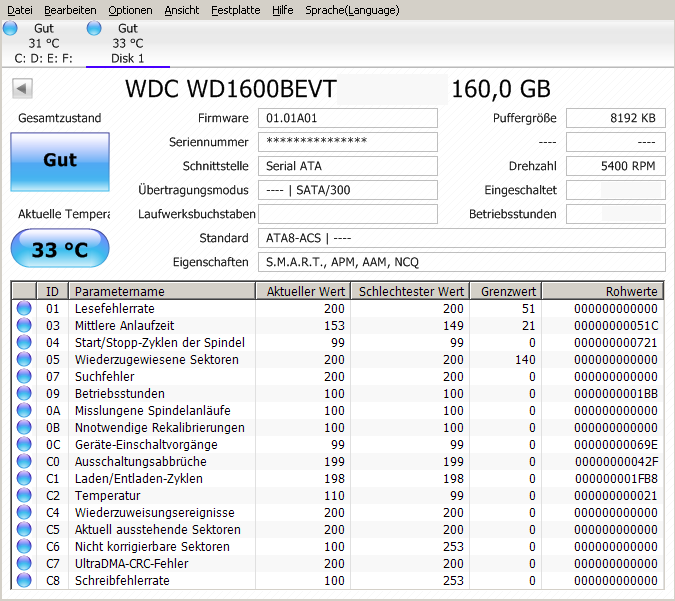Click the WDC WD1600BEVT drive title
This screenshot has width=675, height=601.
point(231,89)
